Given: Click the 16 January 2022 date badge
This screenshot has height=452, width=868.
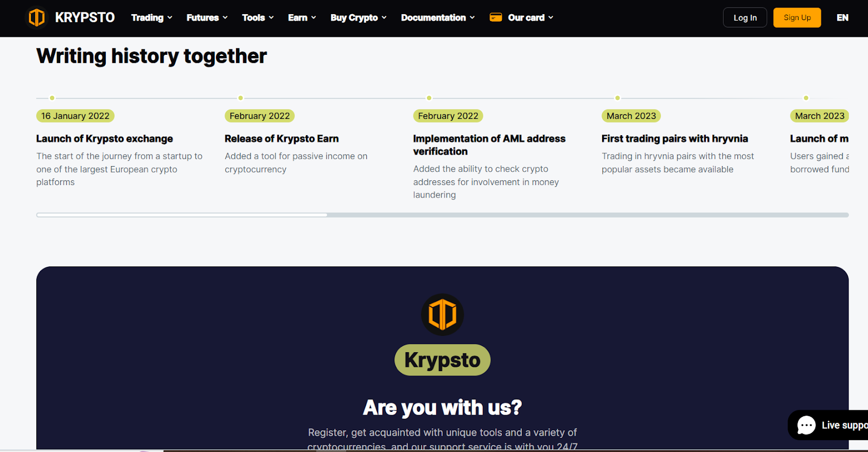Looking at the screenshot, I should [x=75, y=116].
